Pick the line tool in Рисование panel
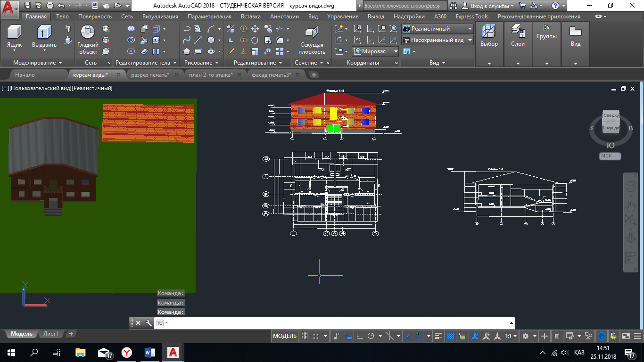The width and height of the screenshot is (644, 362). point(198,40)
